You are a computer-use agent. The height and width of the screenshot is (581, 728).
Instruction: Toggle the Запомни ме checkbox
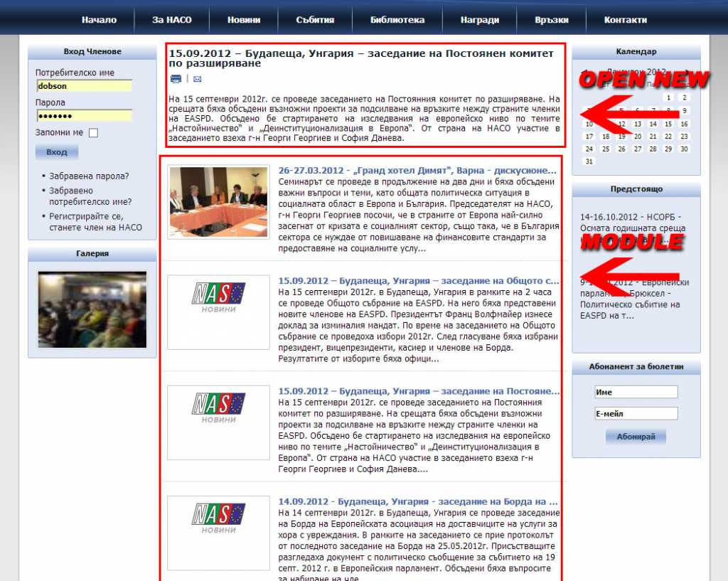[x=93, y=133]
